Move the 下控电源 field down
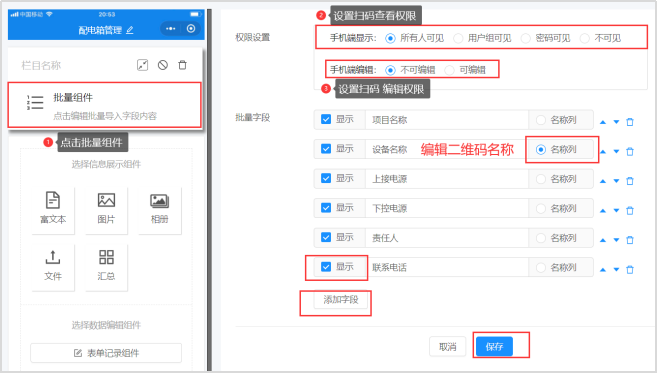 (616, 210)
